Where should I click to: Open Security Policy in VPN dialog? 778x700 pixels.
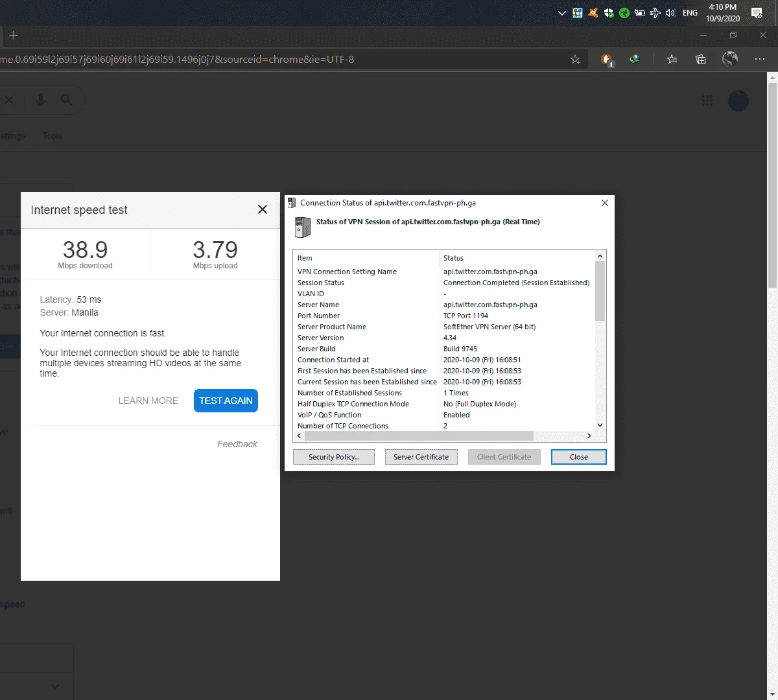(334, 457)
